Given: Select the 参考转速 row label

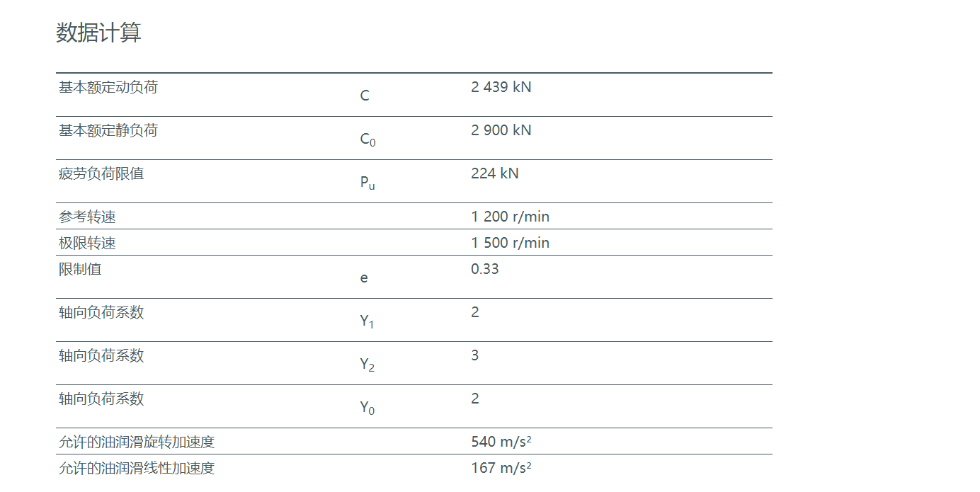Looking at the screenshot, I should (x=87, y=217).
